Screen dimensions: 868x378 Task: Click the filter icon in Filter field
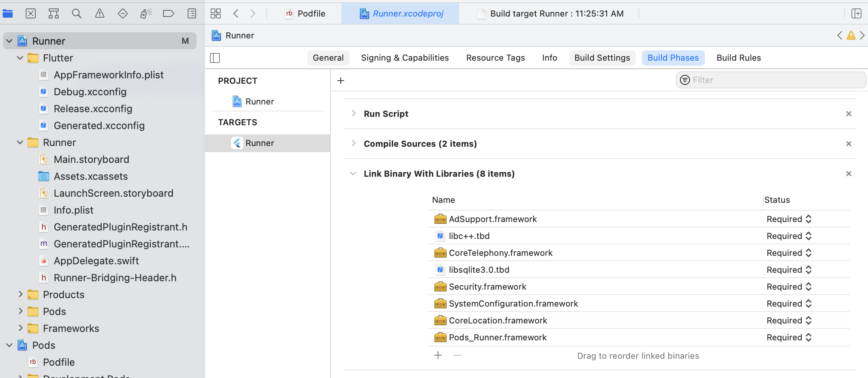[x=685, y=80]
